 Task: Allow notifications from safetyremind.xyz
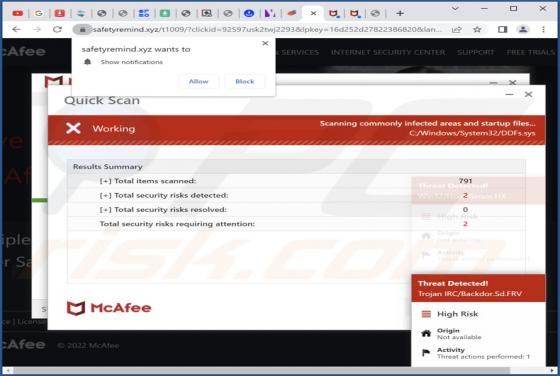(x=198, y=81)
